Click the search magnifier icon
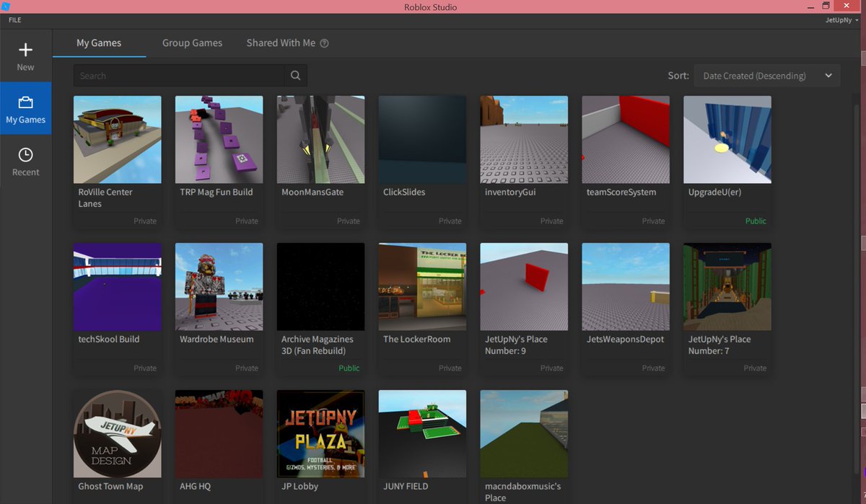Image resolution: width=866 pixels, height=504 pixels. (295, 75)
